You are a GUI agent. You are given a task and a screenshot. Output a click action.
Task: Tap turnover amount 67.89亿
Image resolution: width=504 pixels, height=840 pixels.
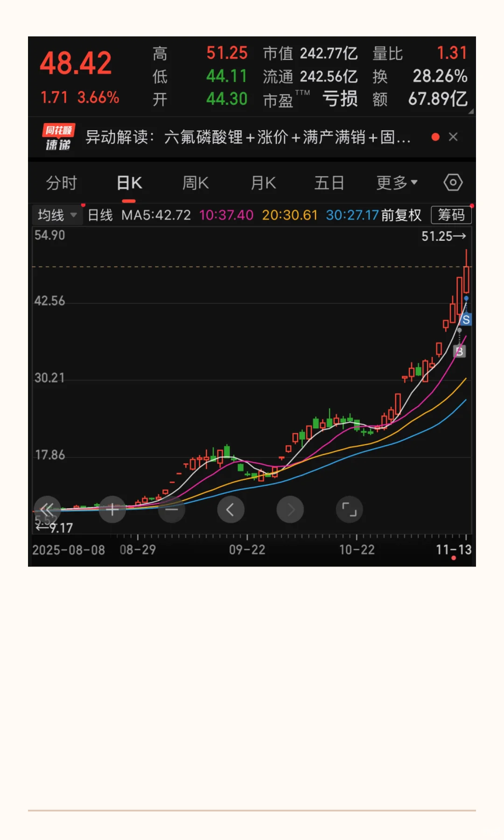438,99
